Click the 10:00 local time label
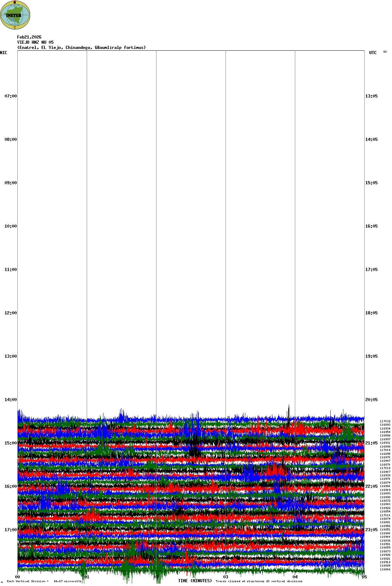This screenshot has height=586, width=392. coord(10,226)
